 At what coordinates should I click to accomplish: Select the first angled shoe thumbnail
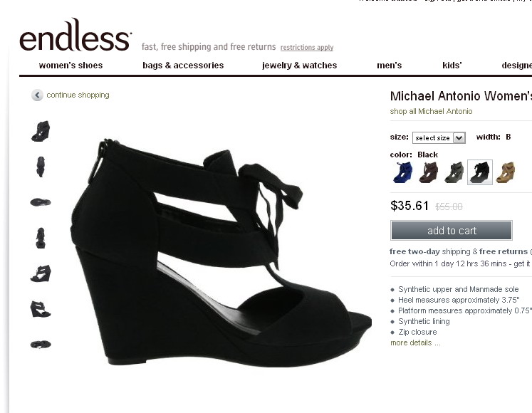[41, 131]
